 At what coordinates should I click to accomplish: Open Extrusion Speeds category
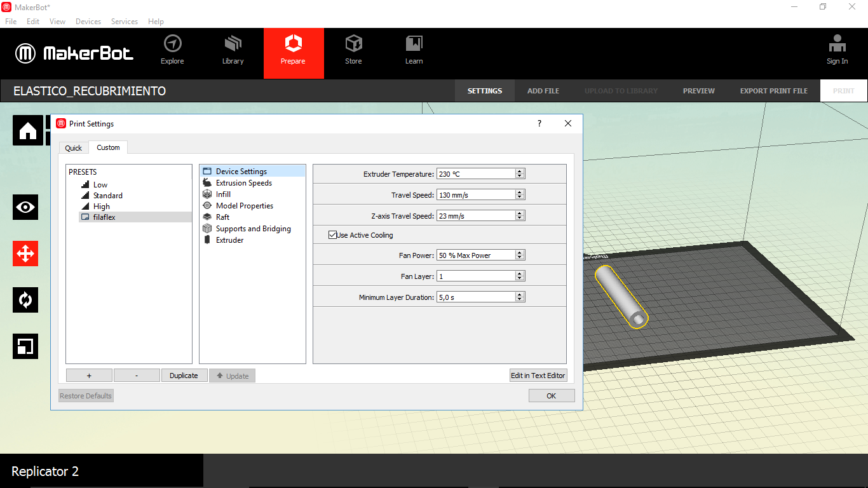coord(244,183)
